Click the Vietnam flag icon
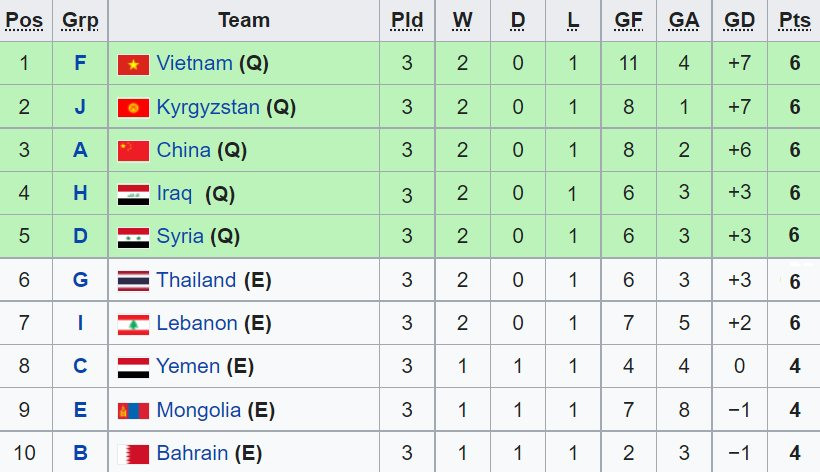Image resolution: width=820 pixels, height=472 pixels. (x=133, y=64)
